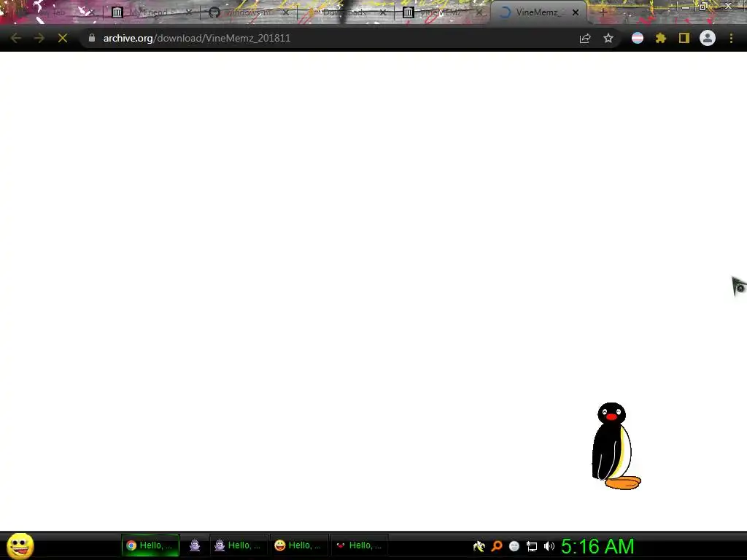
Task: Select the red-icon Hello taskbar button
Action: pos(359,545)
